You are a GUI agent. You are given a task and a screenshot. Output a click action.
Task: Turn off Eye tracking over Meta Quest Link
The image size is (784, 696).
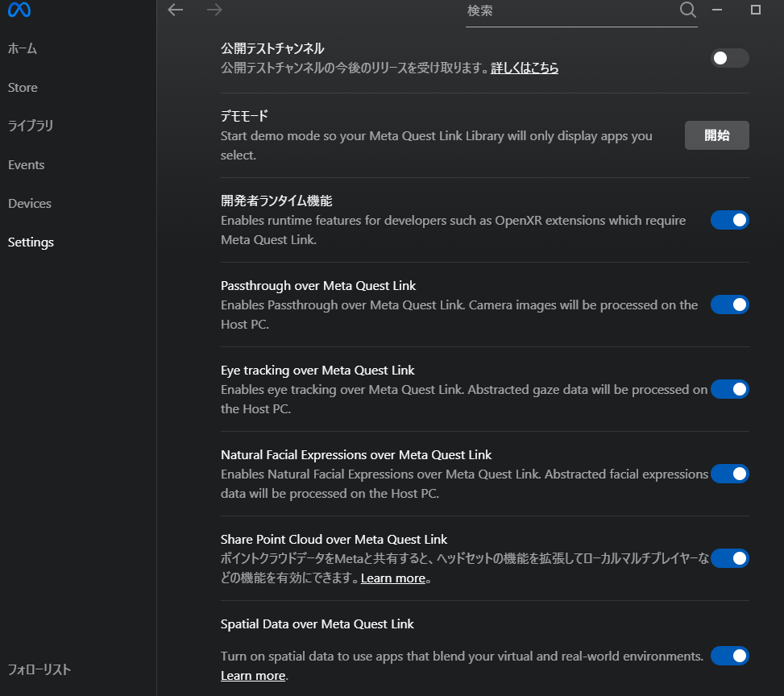pyautogui.click(x=729, y=389)
